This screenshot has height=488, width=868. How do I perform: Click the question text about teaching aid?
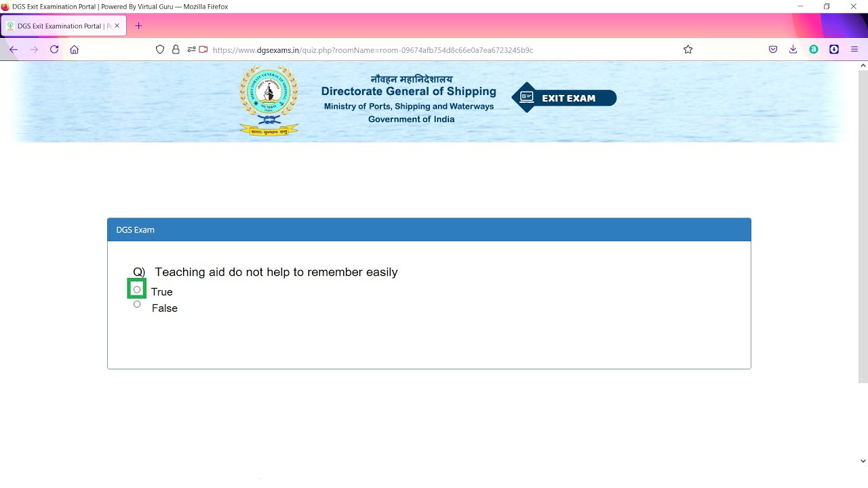point(276,272)
